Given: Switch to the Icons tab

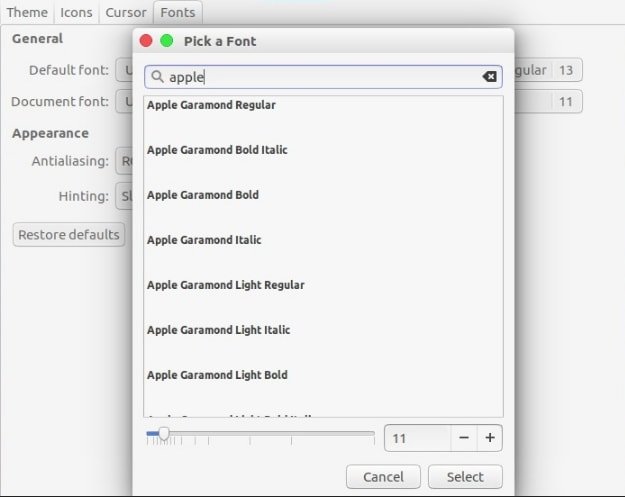Looking at the screenshot, I should tap(76, 12).
